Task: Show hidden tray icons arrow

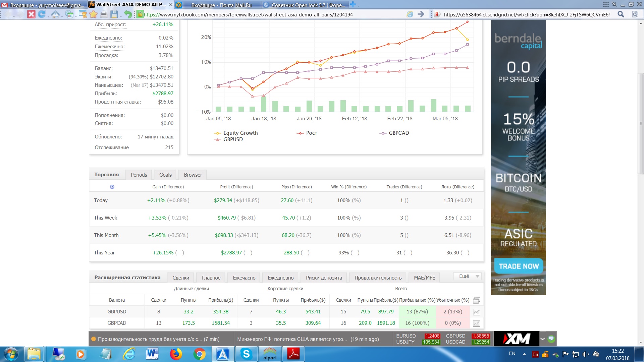Action: point(524,354)
